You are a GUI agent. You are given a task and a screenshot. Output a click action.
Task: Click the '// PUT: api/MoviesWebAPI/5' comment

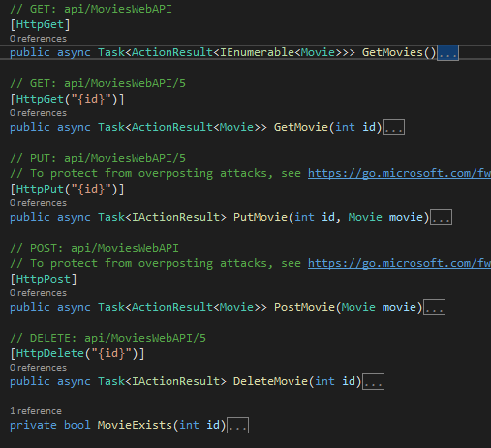coord(98,159)
